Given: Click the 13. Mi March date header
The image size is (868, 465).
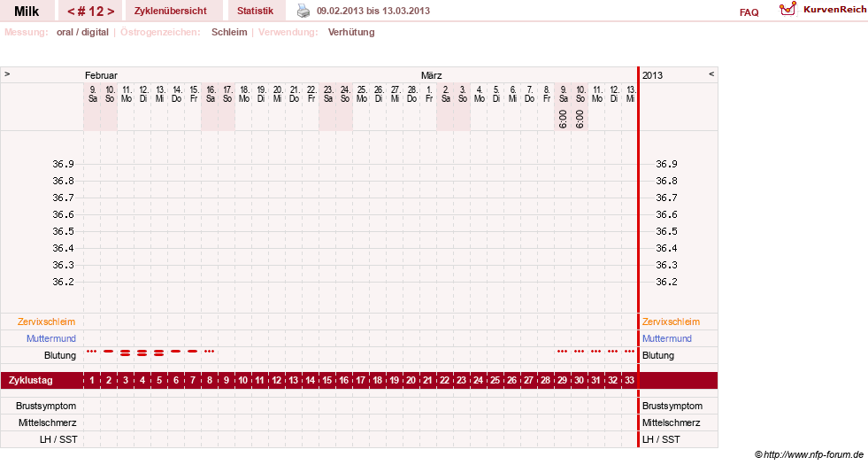Looking at the screenshot, I should click(x=631, y=94).
